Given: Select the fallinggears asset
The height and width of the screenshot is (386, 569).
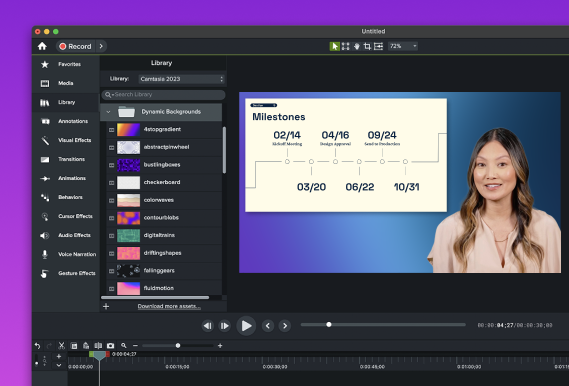Looking at the screenshot, I should point(164,271).
